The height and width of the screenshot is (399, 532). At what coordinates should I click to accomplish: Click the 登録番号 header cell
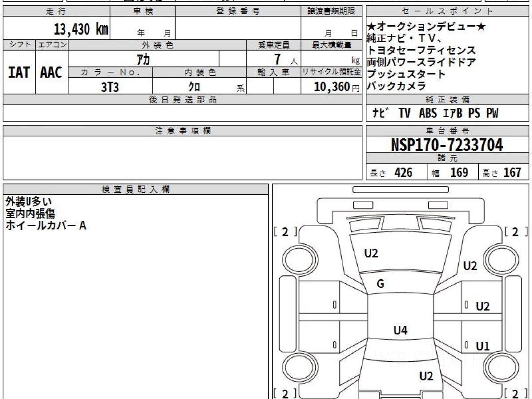(238, 12)
